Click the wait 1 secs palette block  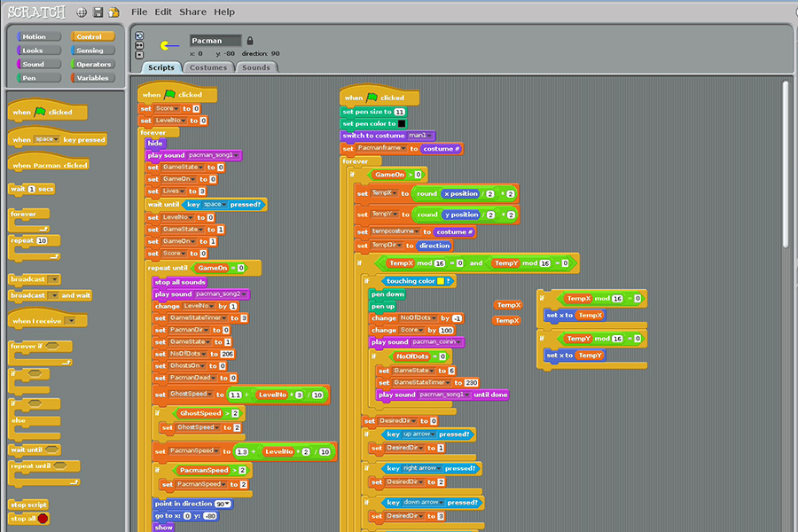[x=33, y=189]
